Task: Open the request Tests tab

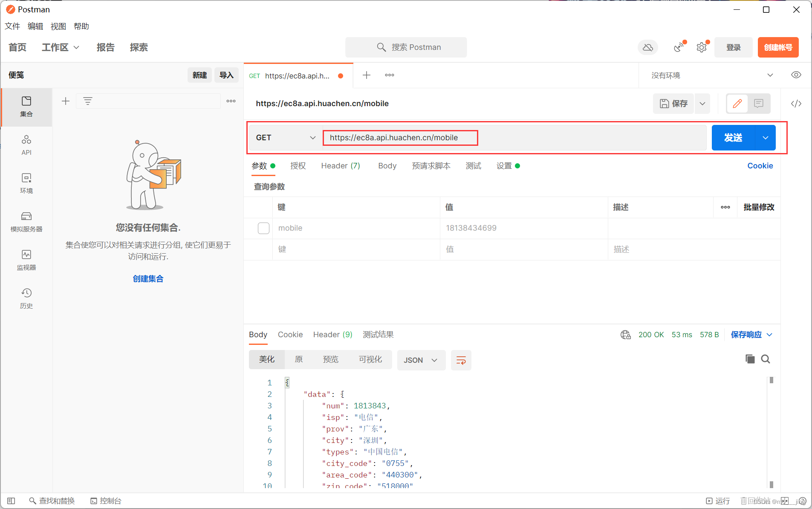Action: point(474,166)
